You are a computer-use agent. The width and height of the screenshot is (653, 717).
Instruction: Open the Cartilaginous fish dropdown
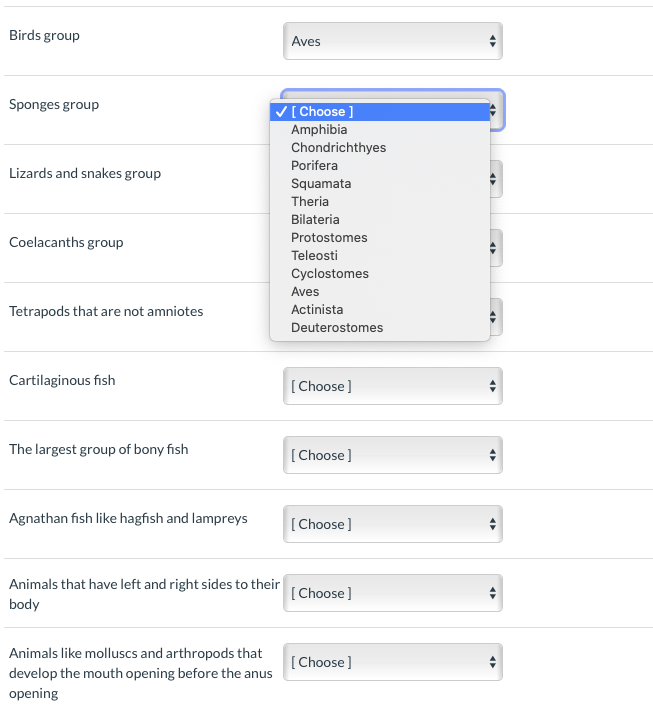click(392, 386)
